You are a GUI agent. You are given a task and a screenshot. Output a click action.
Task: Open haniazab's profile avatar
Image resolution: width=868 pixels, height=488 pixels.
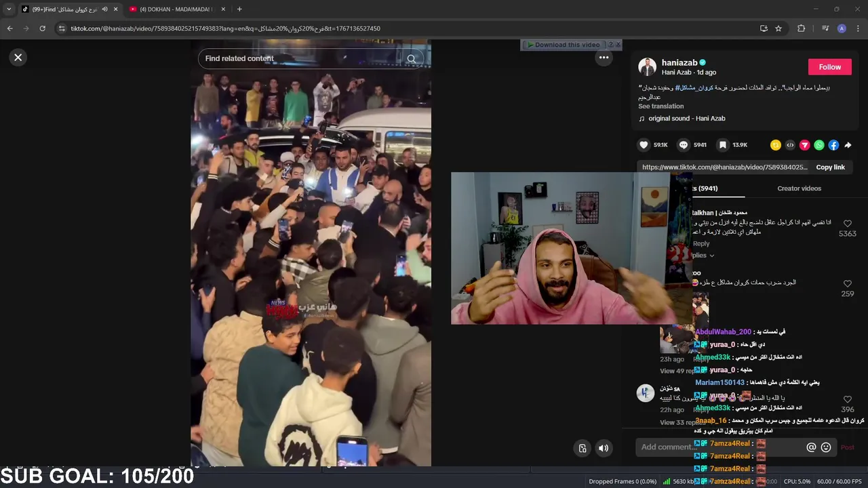point(647,66)
